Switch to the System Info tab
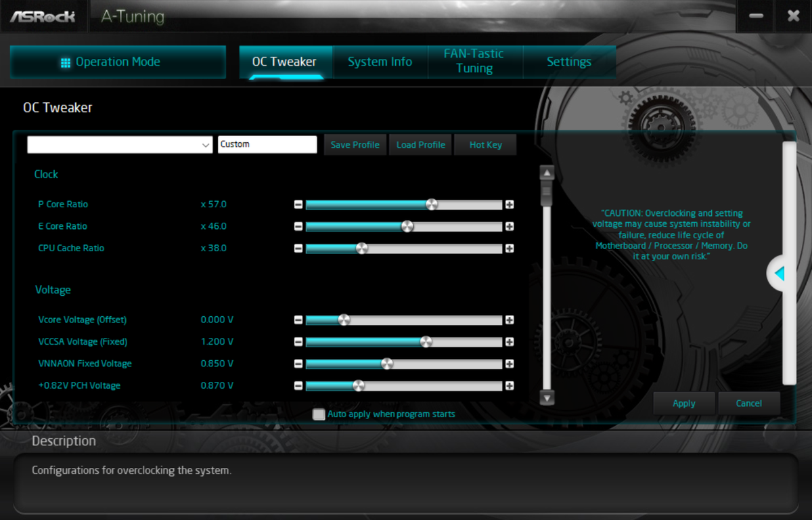This screenshot has height=520, width=812. (380, 62)
